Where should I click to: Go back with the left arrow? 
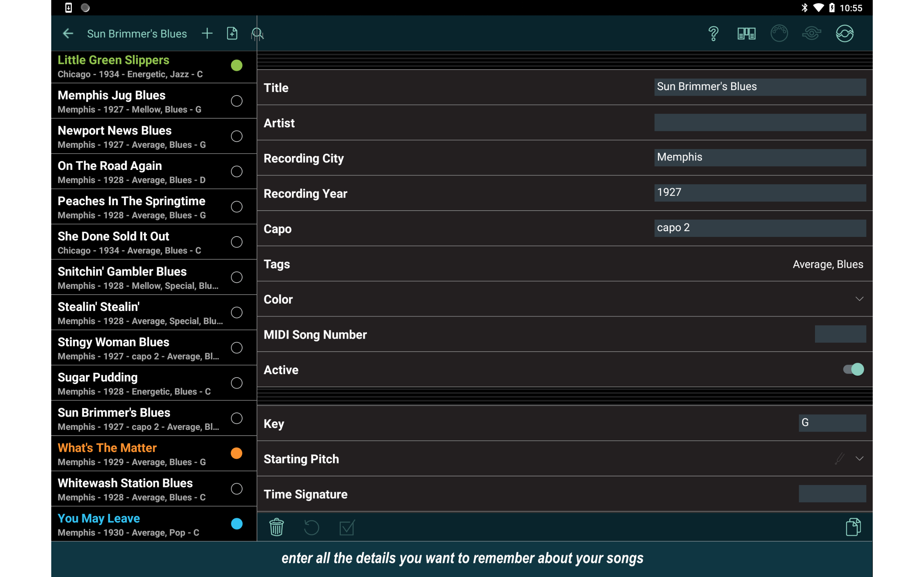(x=68, y=34)
